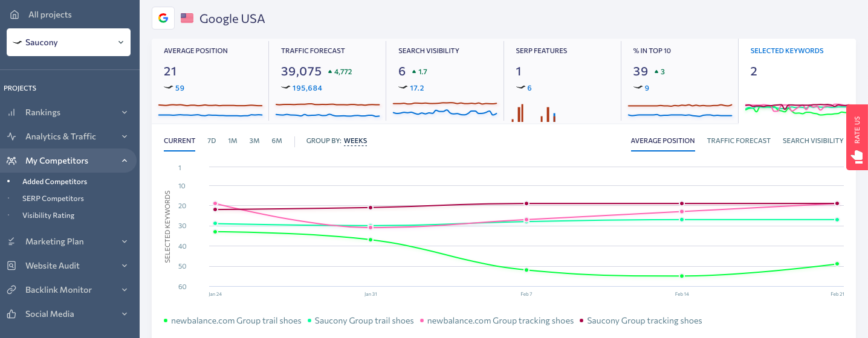The image size is (868, 338).
Task: Click the Selected Keywords sparkline chart
Action: click(796, 109)
